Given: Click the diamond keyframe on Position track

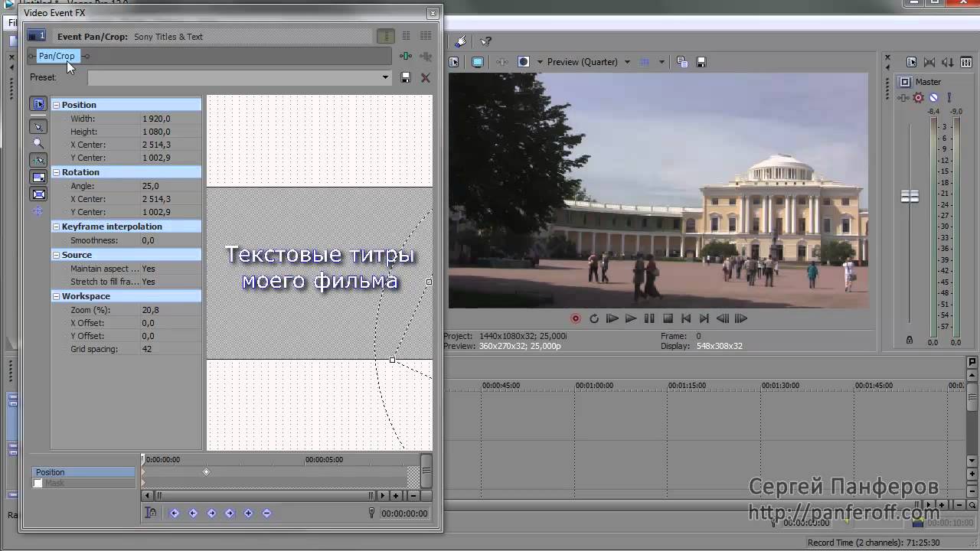Looking at the screenshot, I should click(206, 472).
